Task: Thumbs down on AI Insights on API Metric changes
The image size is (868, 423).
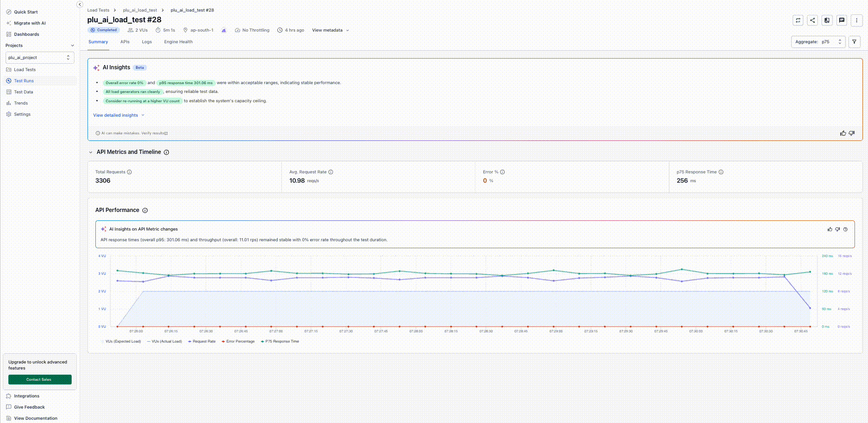Action: (837, 229)
